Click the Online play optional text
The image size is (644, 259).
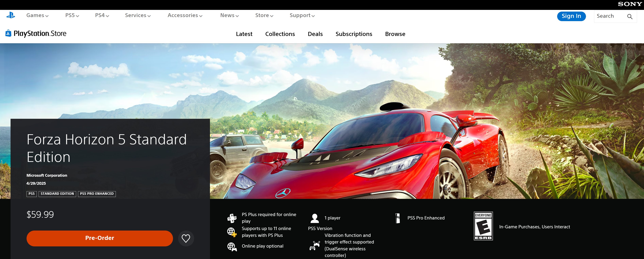click(263, 246)
